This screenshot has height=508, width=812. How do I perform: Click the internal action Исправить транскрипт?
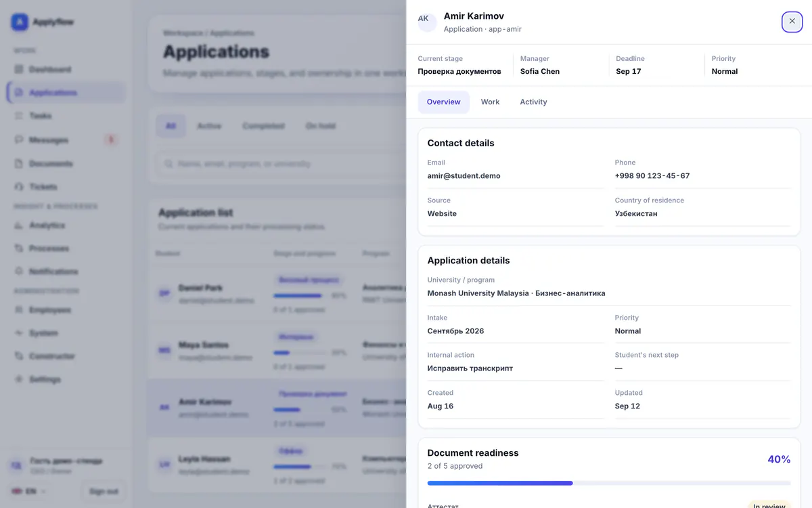pyautogui.click(x=470, y=368)
